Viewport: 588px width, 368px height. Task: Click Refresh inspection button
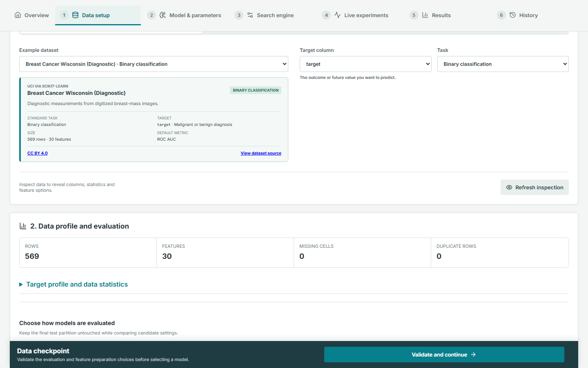535,187
